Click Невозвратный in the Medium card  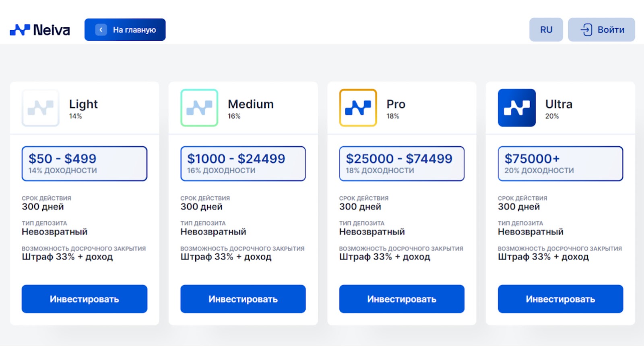click(x=213, y=232)
